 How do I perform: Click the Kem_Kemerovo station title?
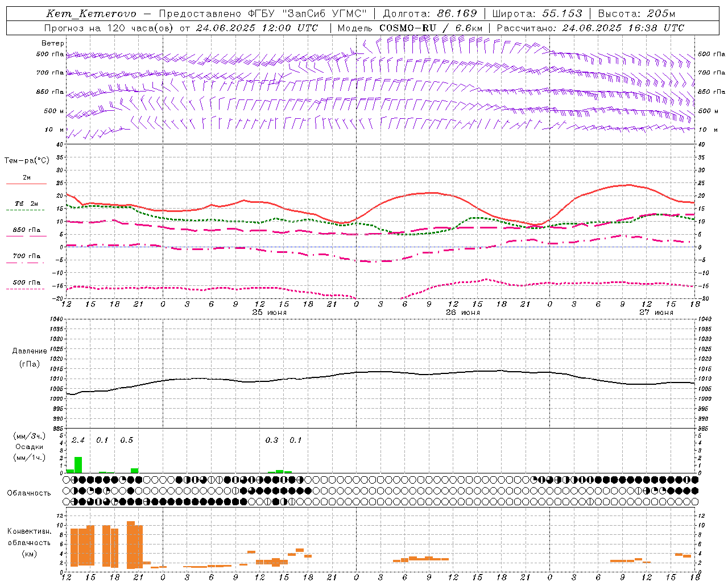(x=91, y=14)
